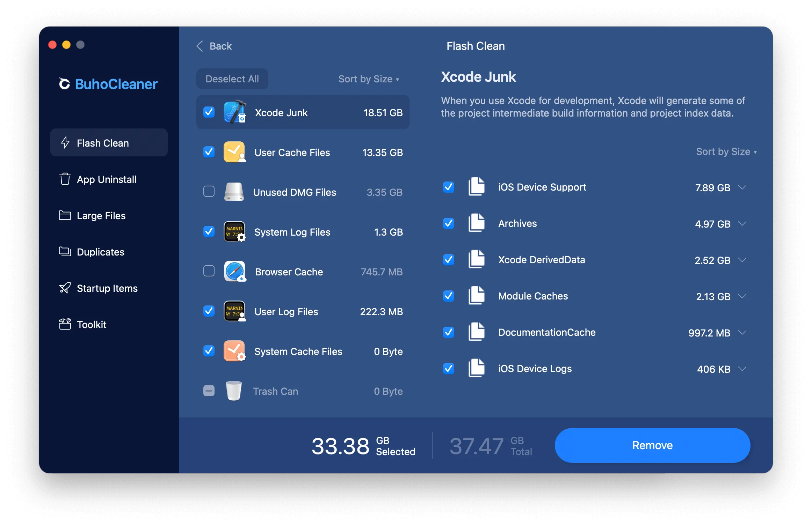Click the Browser Cache Safari compass icon
The height and width of the screenshot is (525, 812).
coord(234,271)
